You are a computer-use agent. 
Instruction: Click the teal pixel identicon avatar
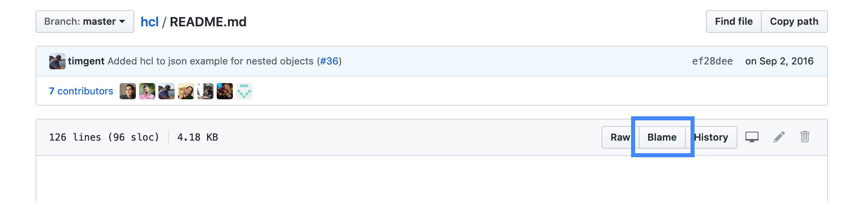244,91
